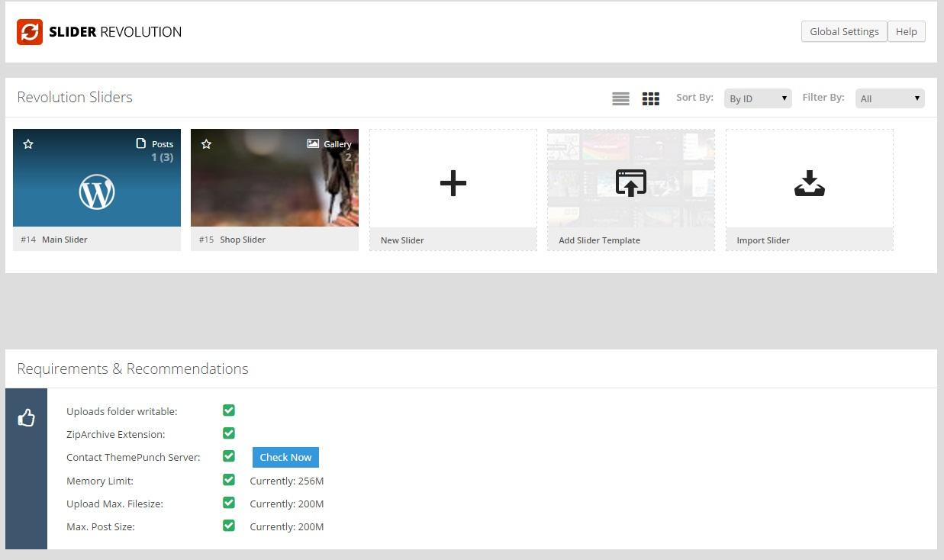
Task: Click the Add Slider Template label
Action: coord(599,240)
